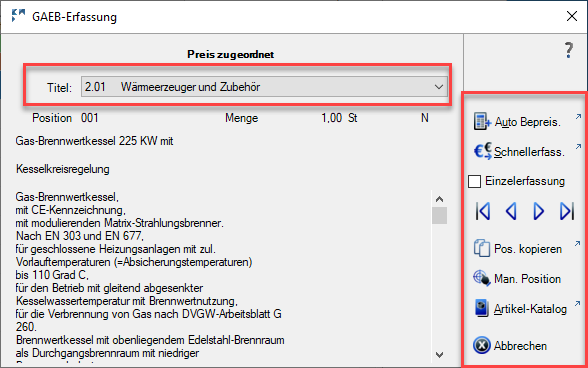Enable the Einzelerfassung checkbox
Screen dimensions: 588x368
[x=474, y=181]
